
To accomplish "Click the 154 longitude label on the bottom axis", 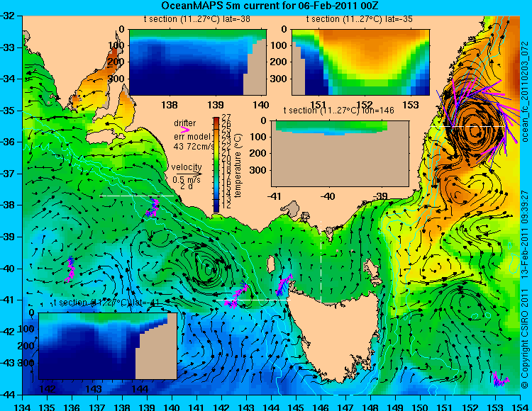I will (520, 407).
